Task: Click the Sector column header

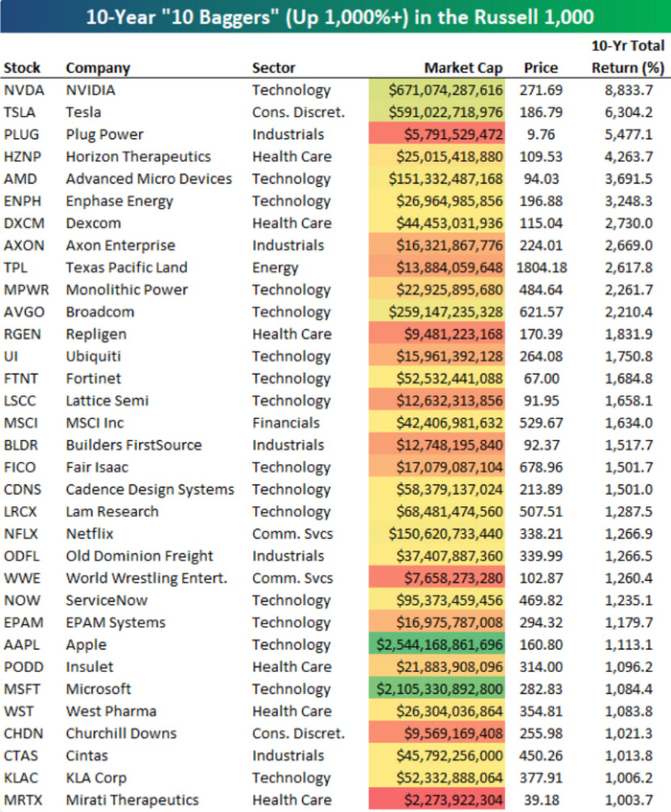Action: pos(273,68)
